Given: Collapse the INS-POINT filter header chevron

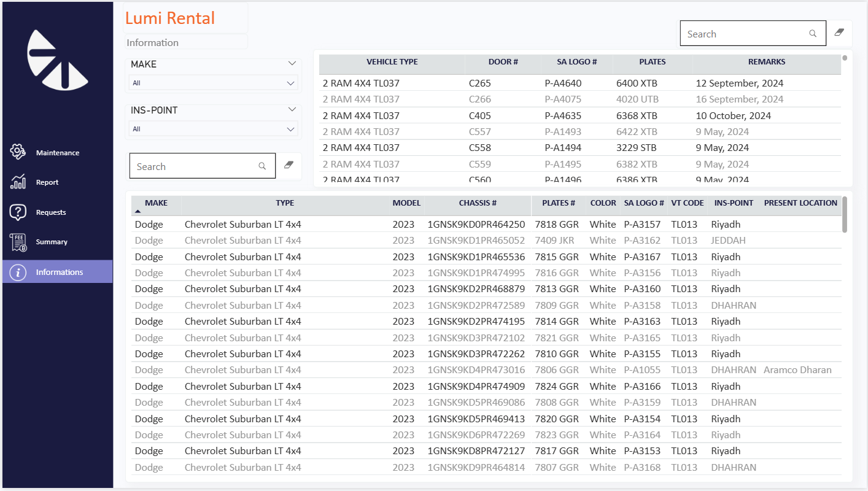Looking at the screenshot, I should pos(292,110).
